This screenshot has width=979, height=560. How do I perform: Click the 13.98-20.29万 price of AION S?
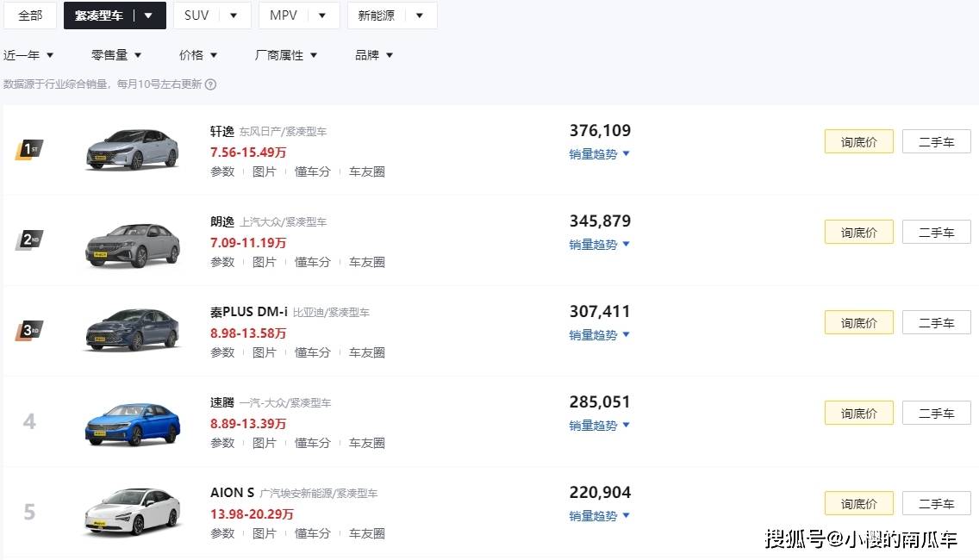click(x=252, y=514)
